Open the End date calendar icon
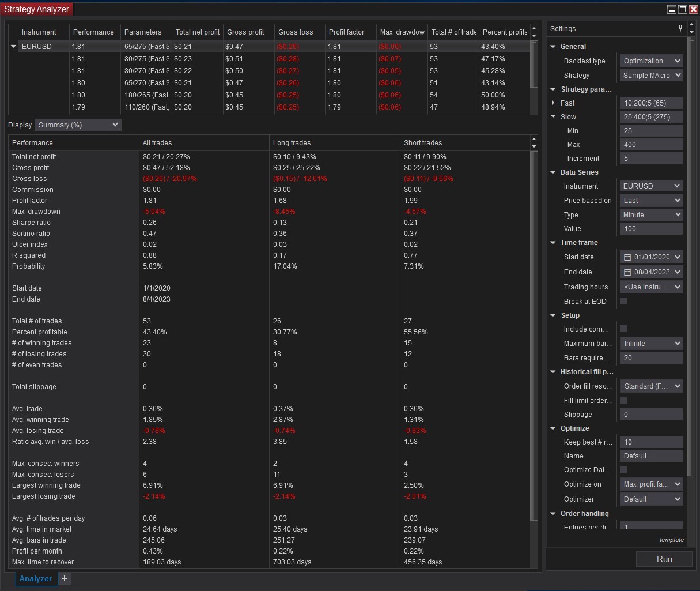This screenshot has height=591, width=700. (x=627, y=272)
